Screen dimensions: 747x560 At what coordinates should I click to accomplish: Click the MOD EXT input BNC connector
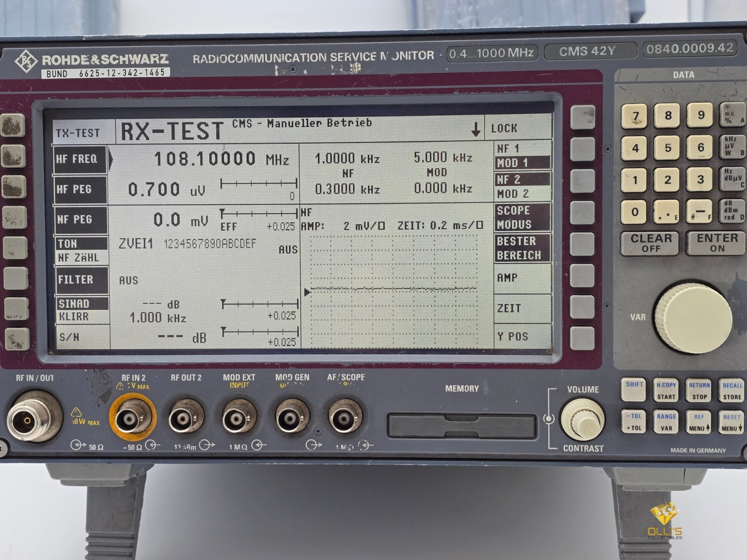[x=239, y=417]
